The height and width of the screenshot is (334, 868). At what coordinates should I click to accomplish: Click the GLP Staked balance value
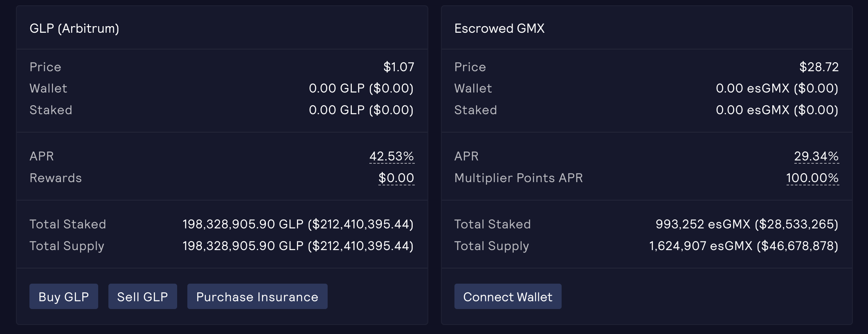pos(361,110)
